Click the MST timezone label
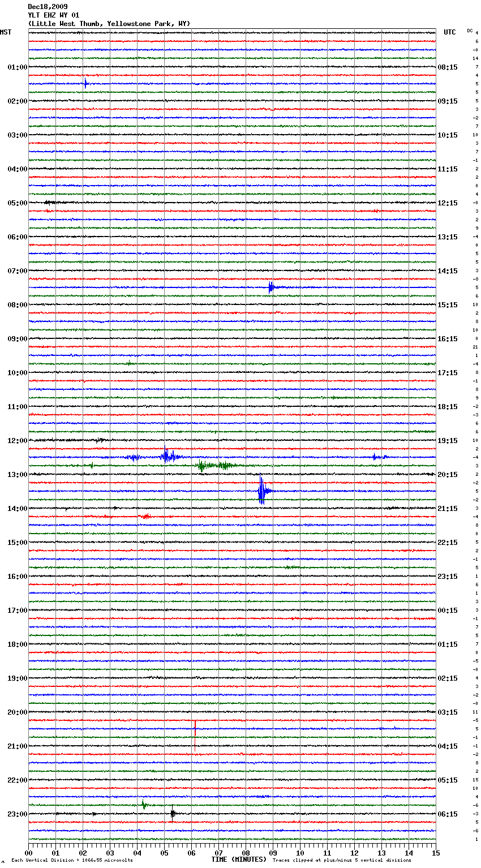The image size is (481, 868). [x=6, y=32]
